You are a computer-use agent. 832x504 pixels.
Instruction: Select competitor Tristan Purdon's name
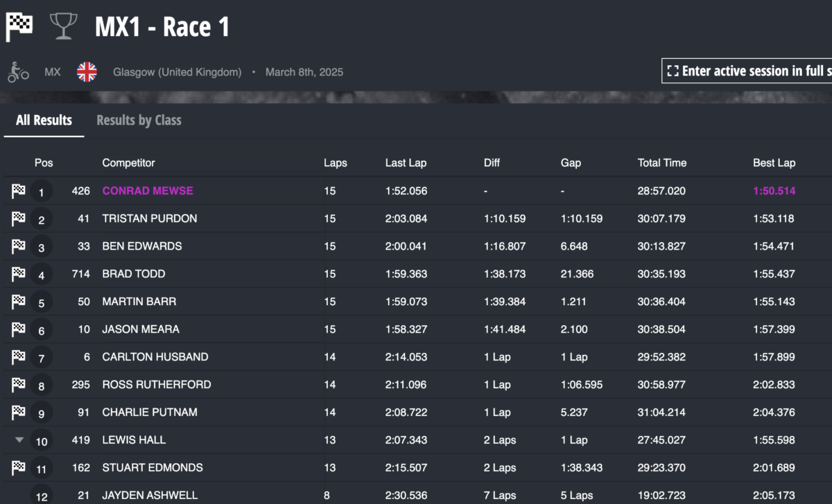149,218
